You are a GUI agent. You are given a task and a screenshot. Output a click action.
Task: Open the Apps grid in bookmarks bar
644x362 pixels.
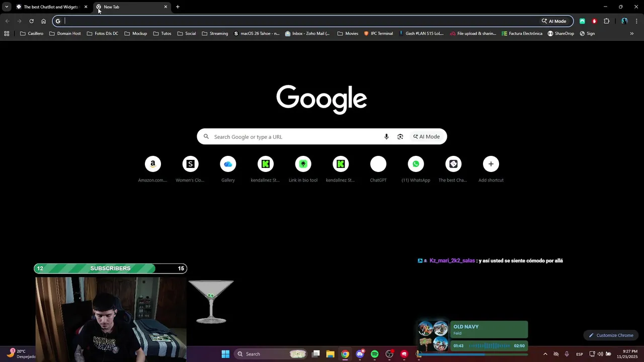tap(7, 34)
